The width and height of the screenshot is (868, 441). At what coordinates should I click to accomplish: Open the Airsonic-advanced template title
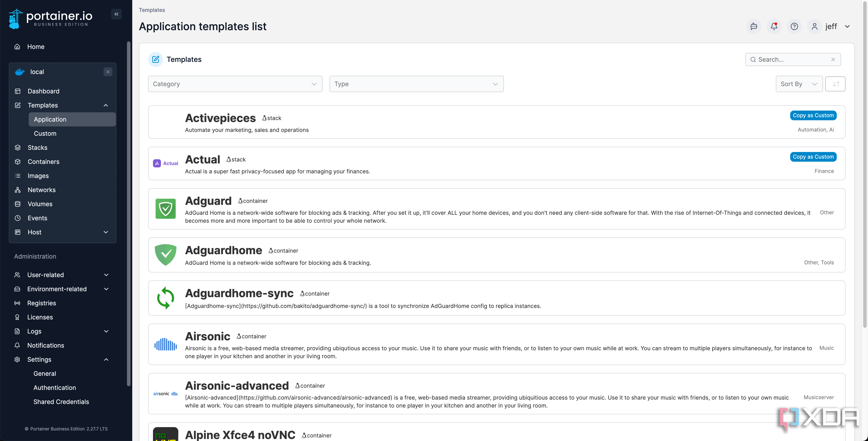click(237, 386)
